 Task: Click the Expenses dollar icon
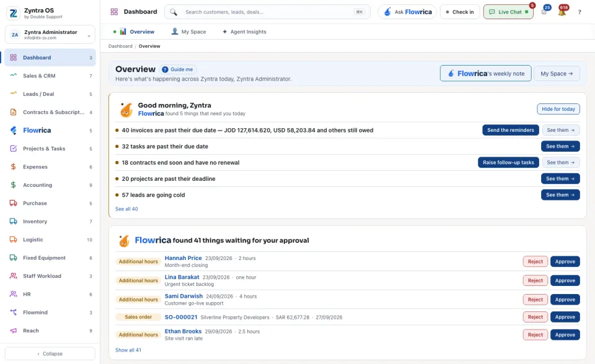(x=13, y=167)
